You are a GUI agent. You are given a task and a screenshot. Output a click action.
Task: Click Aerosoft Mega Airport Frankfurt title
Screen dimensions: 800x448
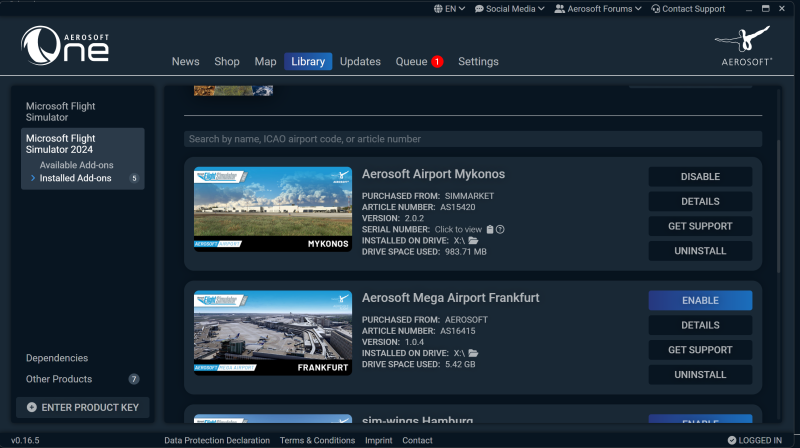point(451,298)
